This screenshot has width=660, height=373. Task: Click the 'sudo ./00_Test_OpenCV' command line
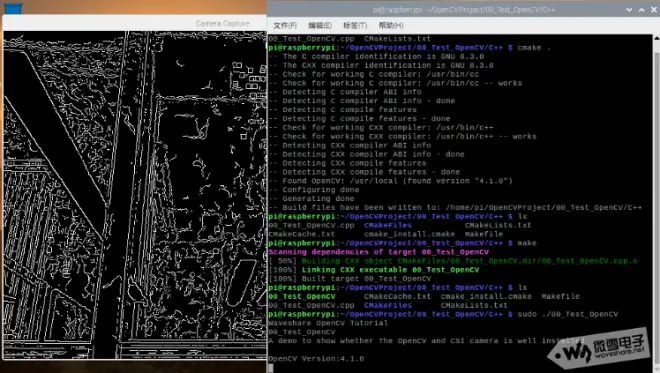[x=443, y=314]
